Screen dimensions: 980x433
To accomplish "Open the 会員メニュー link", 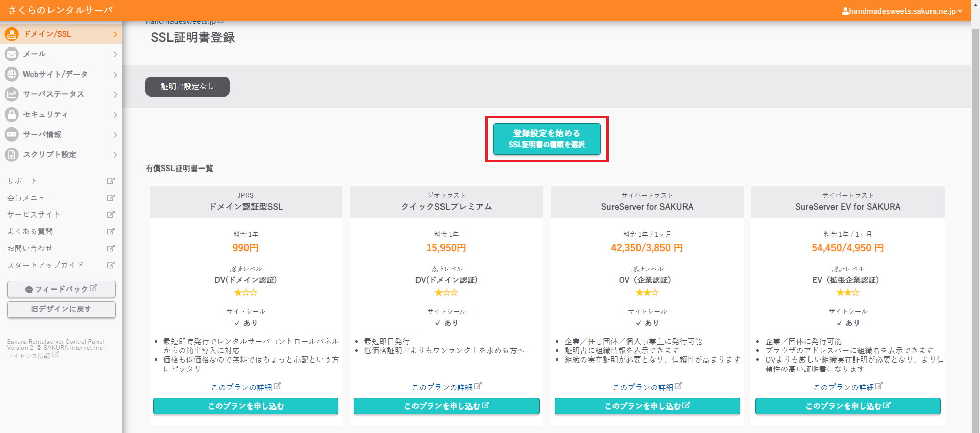I will [x=30, y=198].
